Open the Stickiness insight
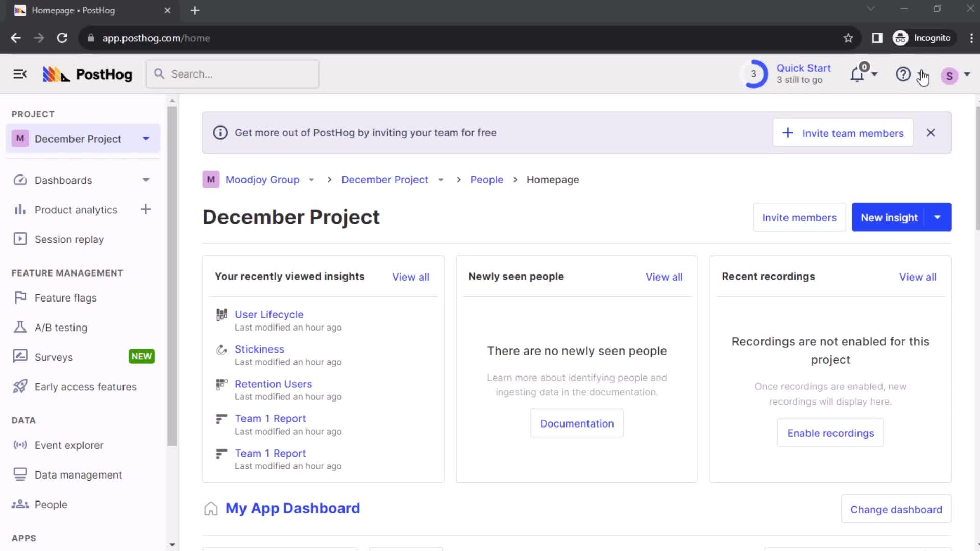This screenshot has height=551, width=980. tap(259, 349)
